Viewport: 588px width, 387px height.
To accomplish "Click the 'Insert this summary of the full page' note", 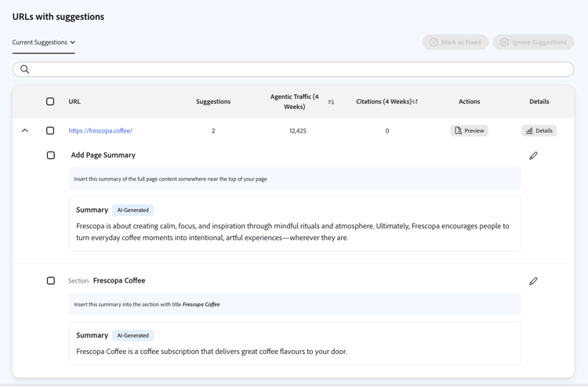I will click(x=171, y=179).
